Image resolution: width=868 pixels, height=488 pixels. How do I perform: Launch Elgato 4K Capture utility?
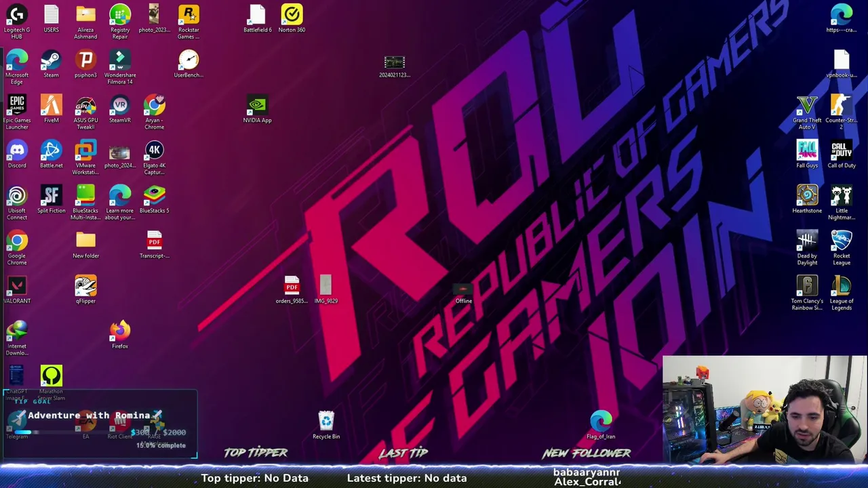coord(154,157)
